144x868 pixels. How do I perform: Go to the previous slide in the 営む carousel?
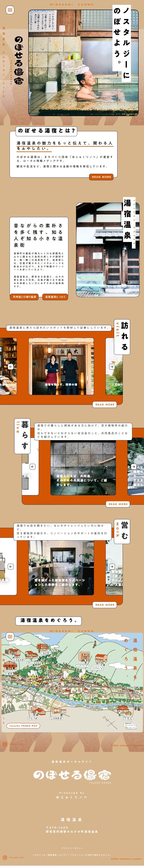[x=11, y=567]
